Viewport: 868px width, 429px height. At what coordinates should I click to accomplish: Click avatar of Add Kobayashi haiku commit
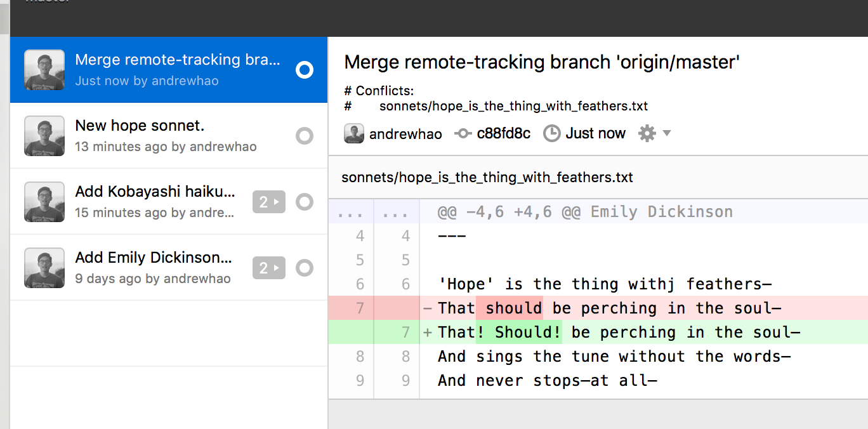point(44,202)
